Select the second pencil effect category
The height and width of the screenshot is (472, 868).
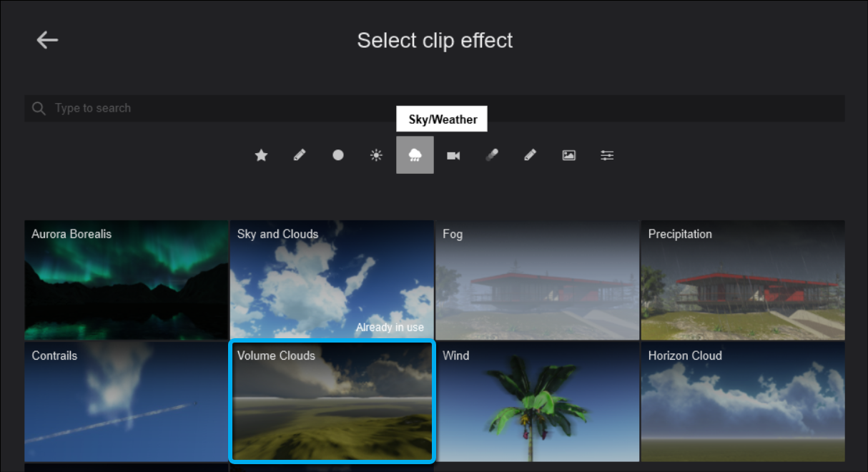click(530, 155)
